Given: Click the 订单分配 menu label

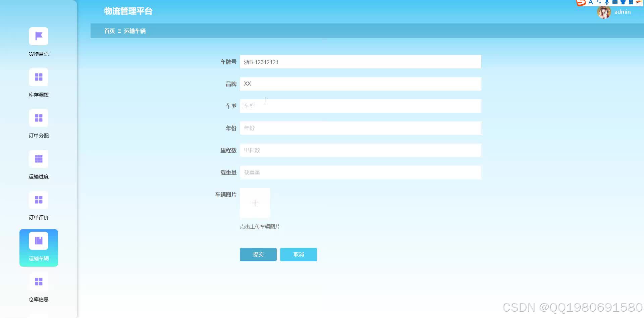Looking at the screenshot, I should [x=39, y=136].
